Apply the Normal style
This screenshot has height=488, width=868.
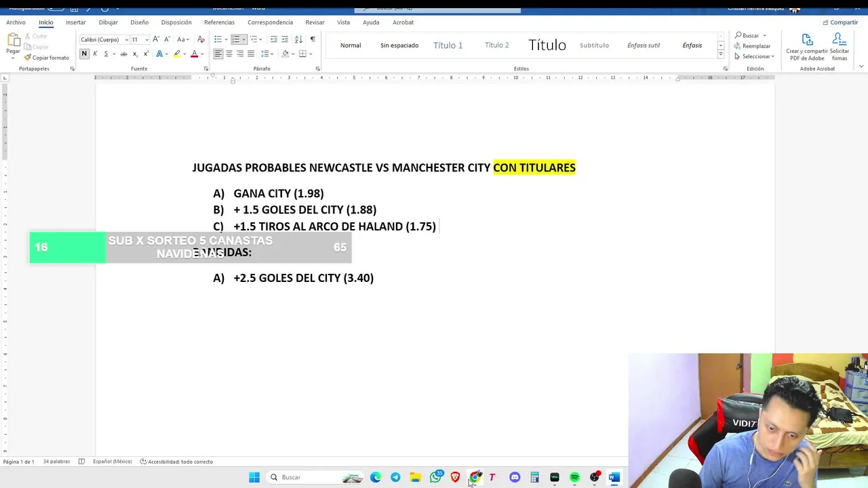(351, 45)
